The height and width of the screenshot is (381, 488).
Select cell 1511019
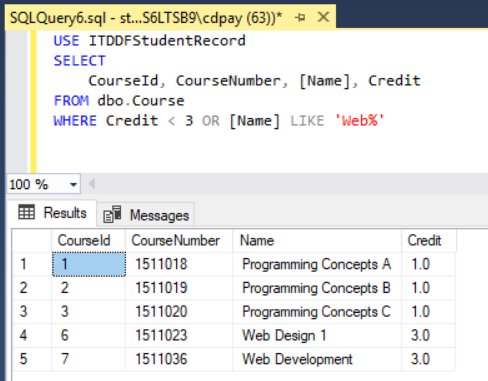pos(179,288)
